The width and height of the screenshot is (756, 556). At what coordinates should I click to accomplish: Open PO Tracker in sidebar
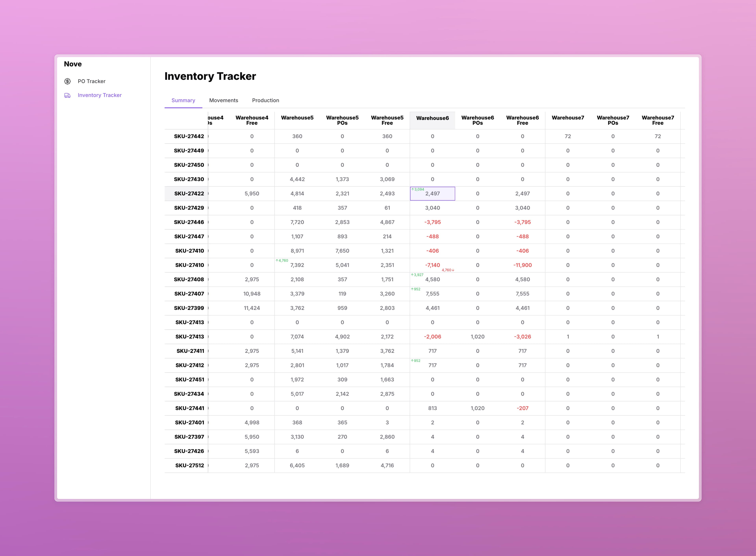(91, 81)
